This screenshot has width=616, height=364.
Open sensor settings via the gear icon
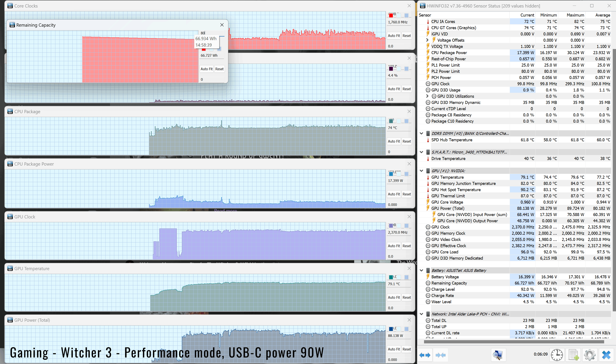[590, 355]
